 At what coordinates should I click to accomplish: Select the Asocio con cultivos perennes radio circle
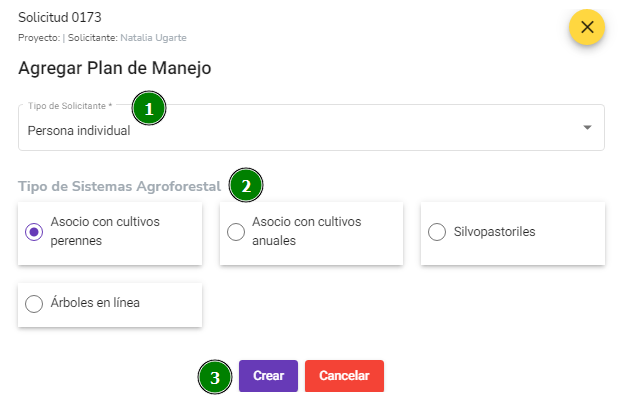click(34, 232)
